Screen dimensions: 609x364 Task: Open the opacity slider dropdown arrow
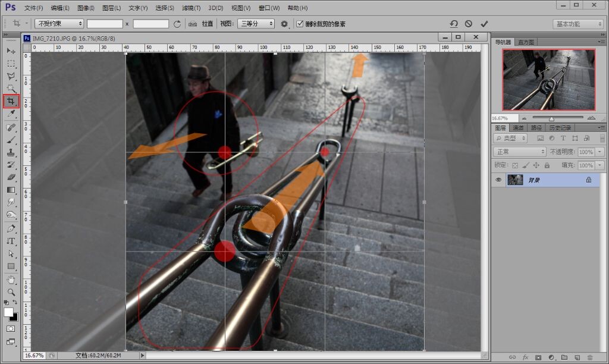point(600,152)
